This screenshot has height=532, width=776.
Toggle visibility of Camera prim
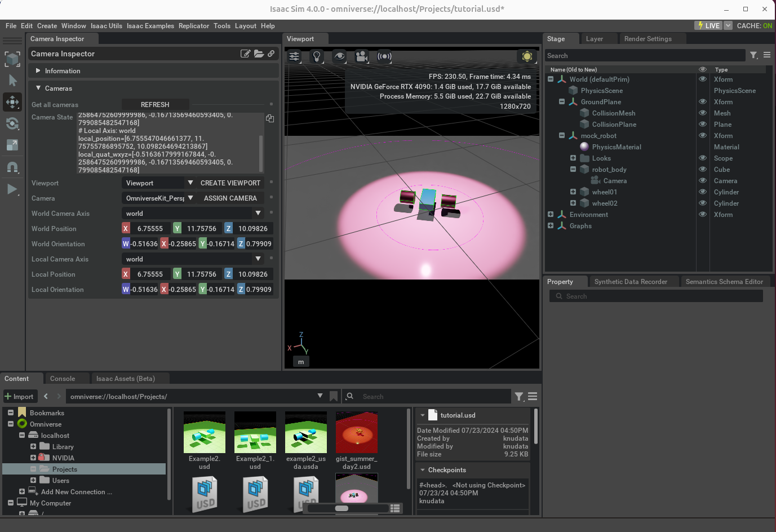tap(703, 180)
